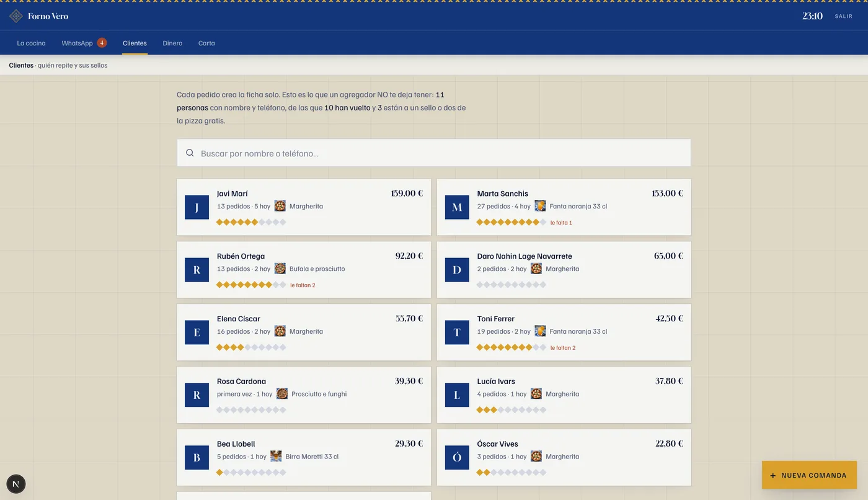868x500 pixels.
Task: Click Rubén Ortega's R avatar
Action: click(197, 270)
